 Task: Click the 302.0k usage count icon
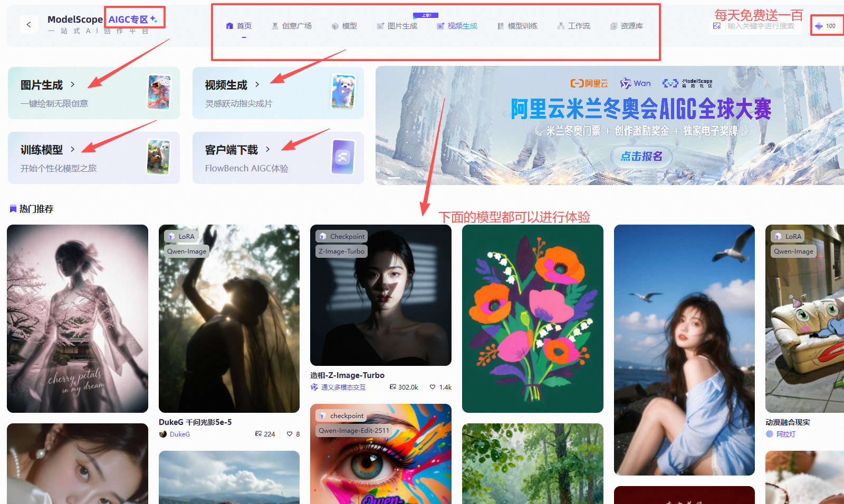tap(393, 387)
